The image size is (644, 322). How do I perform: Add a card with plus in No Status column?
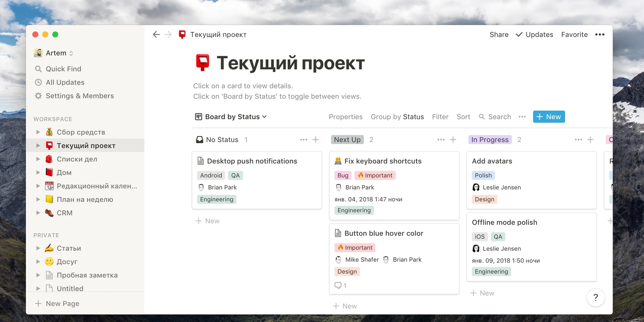(316, 140)
